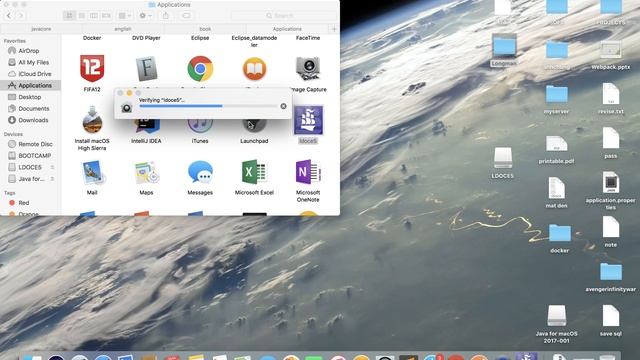Open the Font Book application icon
The height and width of the screenshot is (360, 640).
point(146,69)
